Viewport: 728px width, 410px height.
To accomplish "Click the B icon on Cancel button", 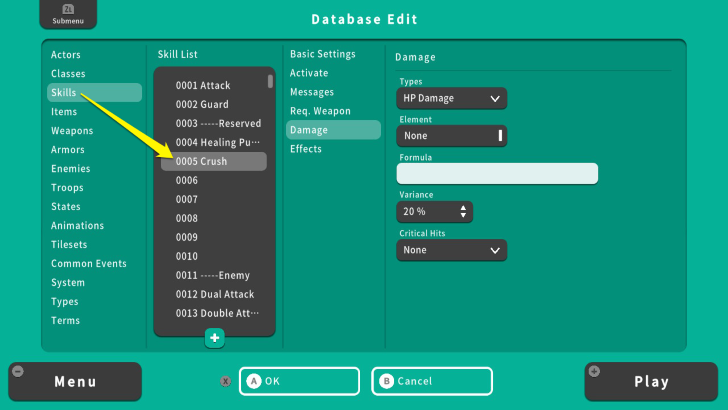I will click(386, 381).
